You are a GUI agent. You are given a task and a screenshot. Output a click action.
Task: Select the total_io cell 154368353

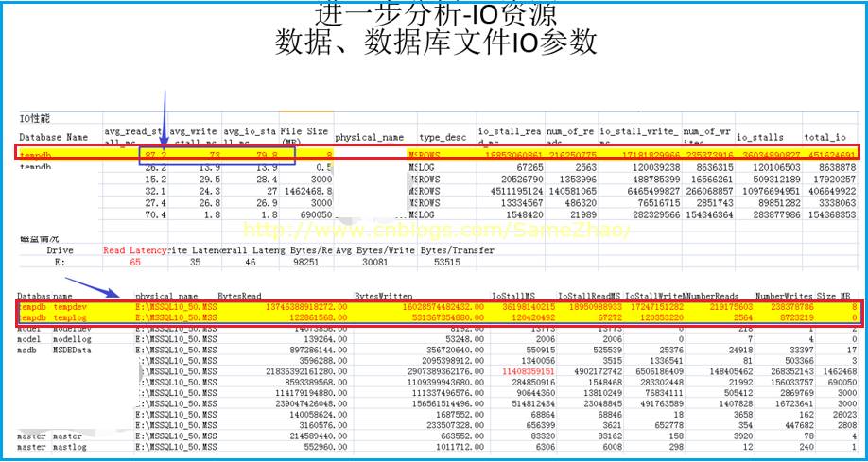pos(833,214)
